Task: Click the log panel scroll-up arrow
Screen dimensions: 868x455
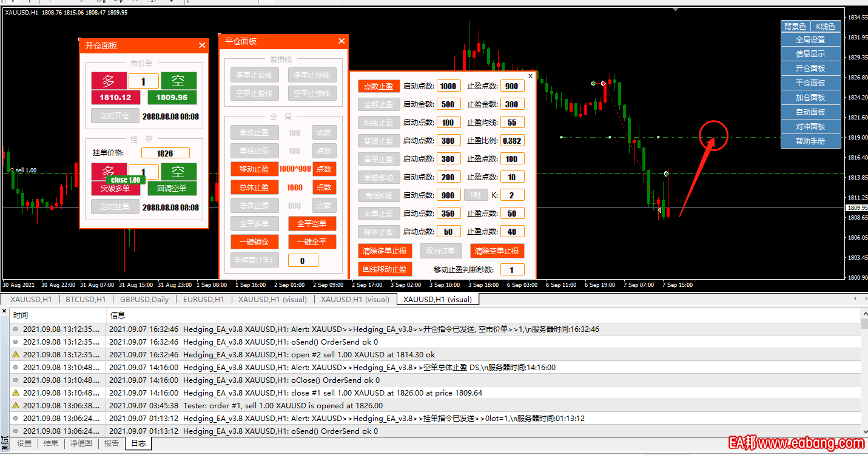Action: click(864, 314)
